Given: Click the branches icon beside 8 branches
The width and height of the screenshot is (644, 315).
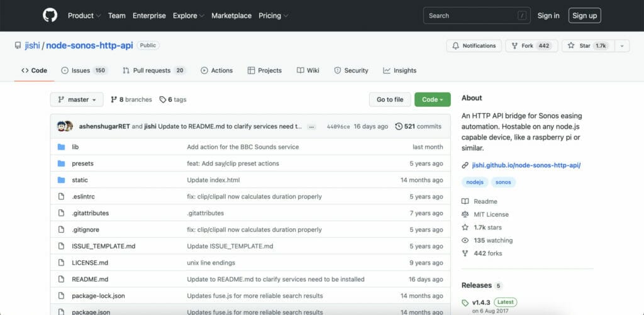Looking at the screenshot, I should 114,99.
